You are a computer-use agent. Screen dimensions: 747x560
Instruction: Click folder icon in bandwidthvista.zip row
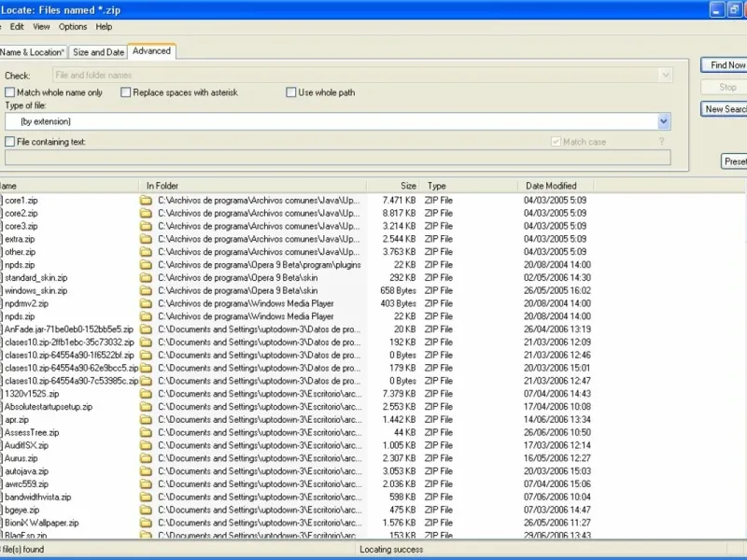click(x=146, y=497)
